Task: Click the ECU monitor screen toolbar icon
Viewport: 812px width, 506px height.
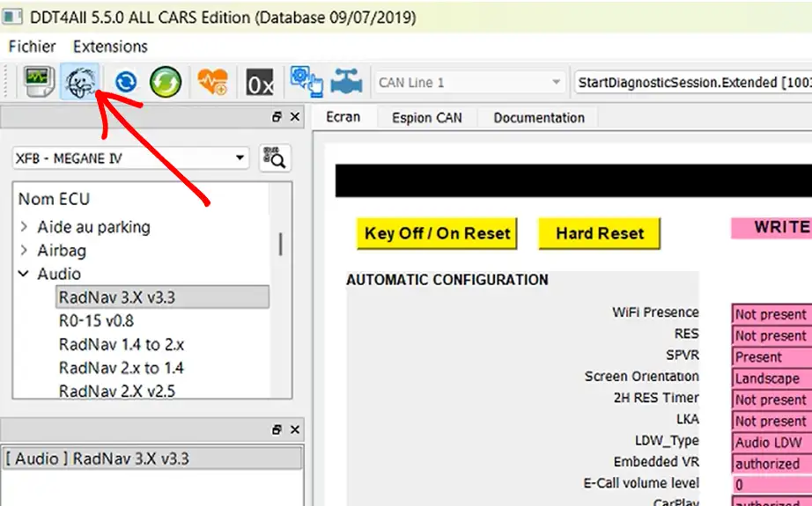Action: [x=40, y=82]
